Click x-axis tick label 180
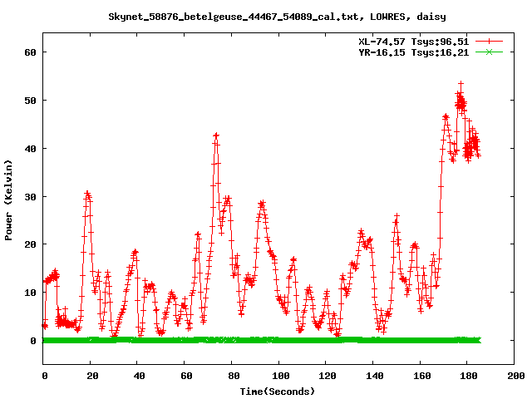532x399 pixels. pos(469,376)
